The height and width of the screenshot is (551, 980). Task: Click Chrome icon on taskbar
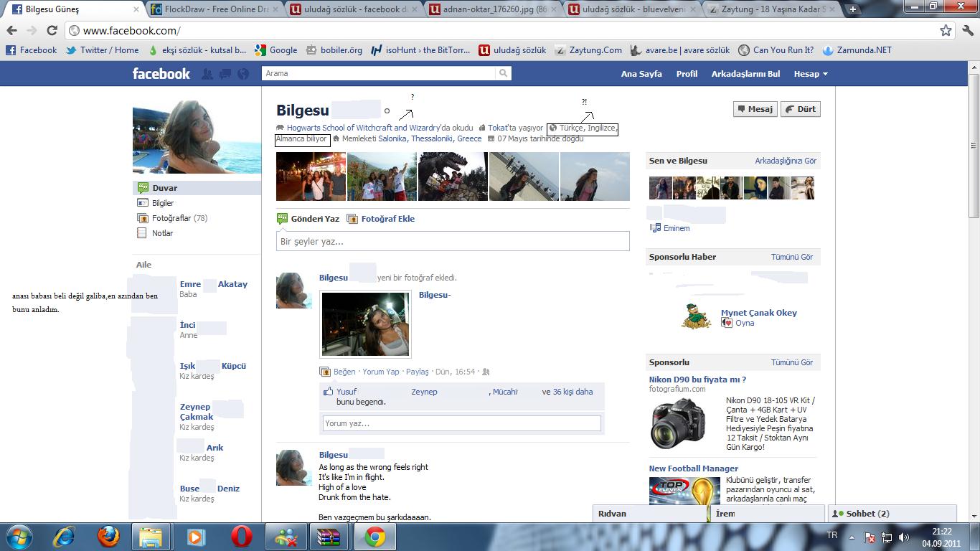pos(374,537)
